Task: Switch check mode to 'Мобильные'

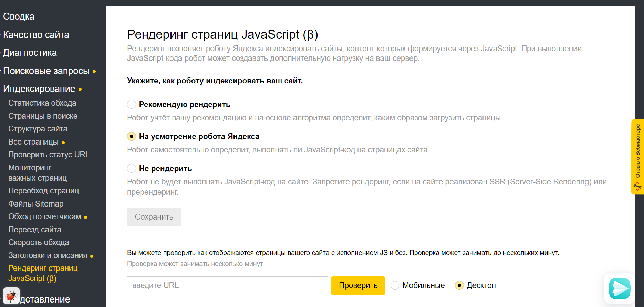Action: 395,285
